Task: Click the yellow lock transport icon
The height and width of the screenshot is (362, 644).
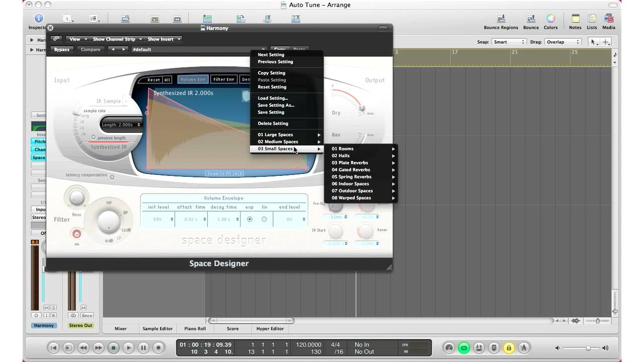Action: (x=509, y=347)
